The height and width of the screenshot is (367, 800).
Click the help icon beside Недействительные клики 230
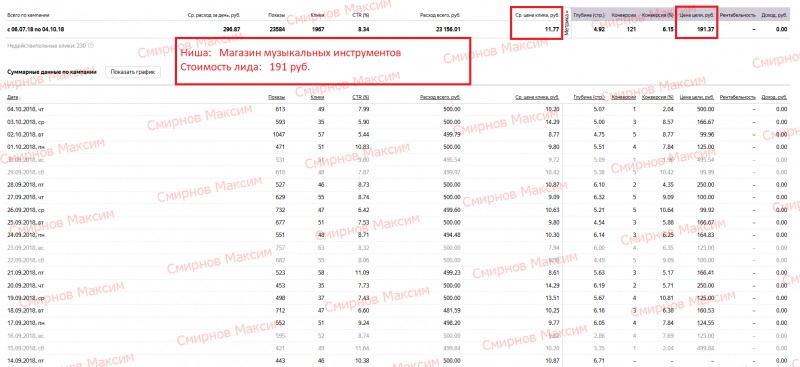[91, 45]
